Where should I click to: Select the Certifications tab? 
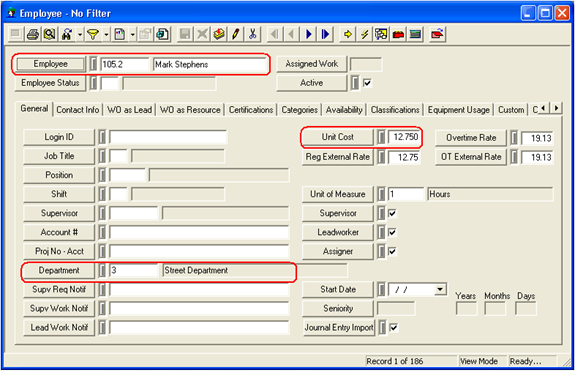(x=251, y=110)
